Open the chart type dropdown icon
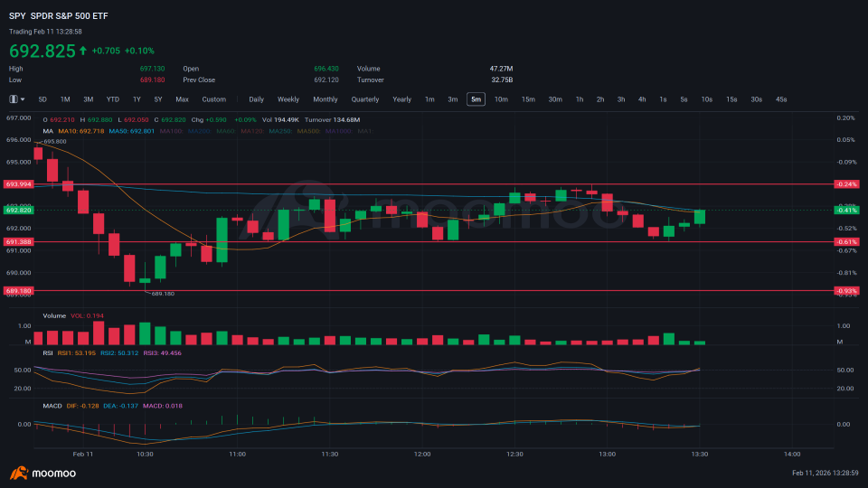The width and height of the screenshot is (868, 488). [x=16, y=99]
